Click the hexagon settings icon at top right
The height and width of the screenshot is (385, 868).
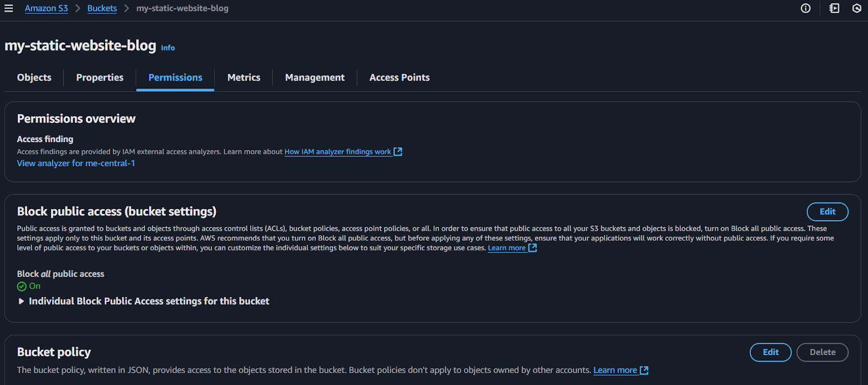(x=857, y=8)
